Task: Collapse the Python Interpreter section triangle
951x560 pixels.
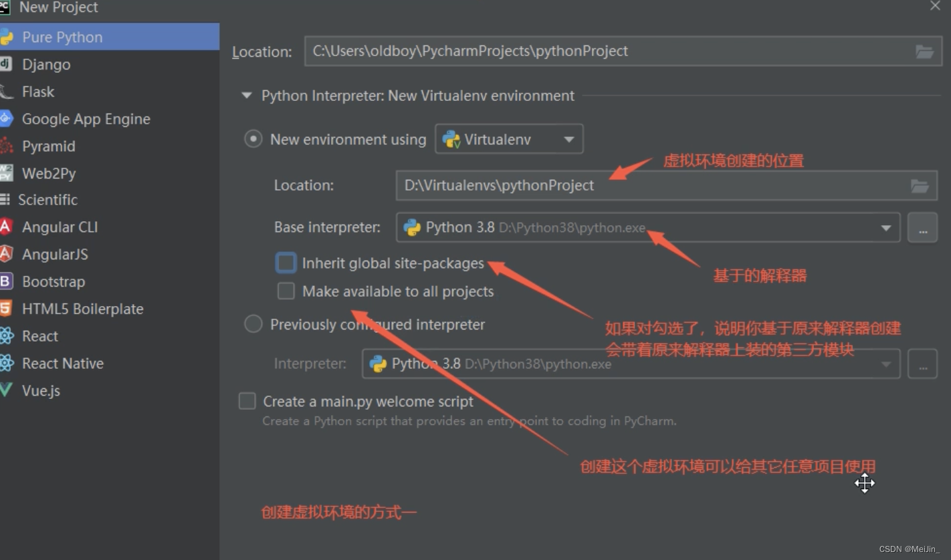Action: (x=247, y=96)
